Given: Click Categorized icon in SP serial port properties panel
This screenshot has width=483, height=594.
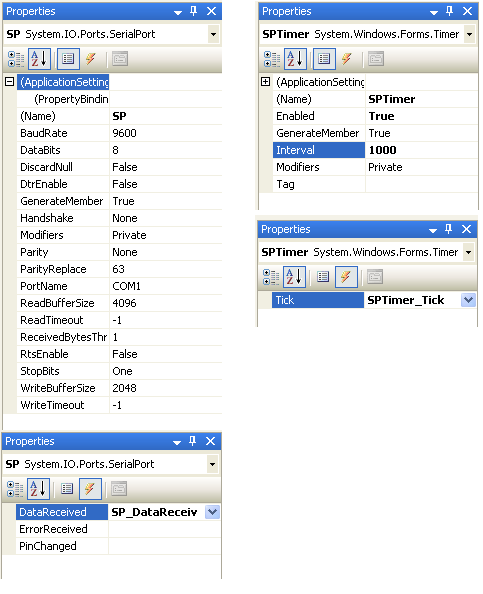Looking at the screenshot, I should click(16, 59).
